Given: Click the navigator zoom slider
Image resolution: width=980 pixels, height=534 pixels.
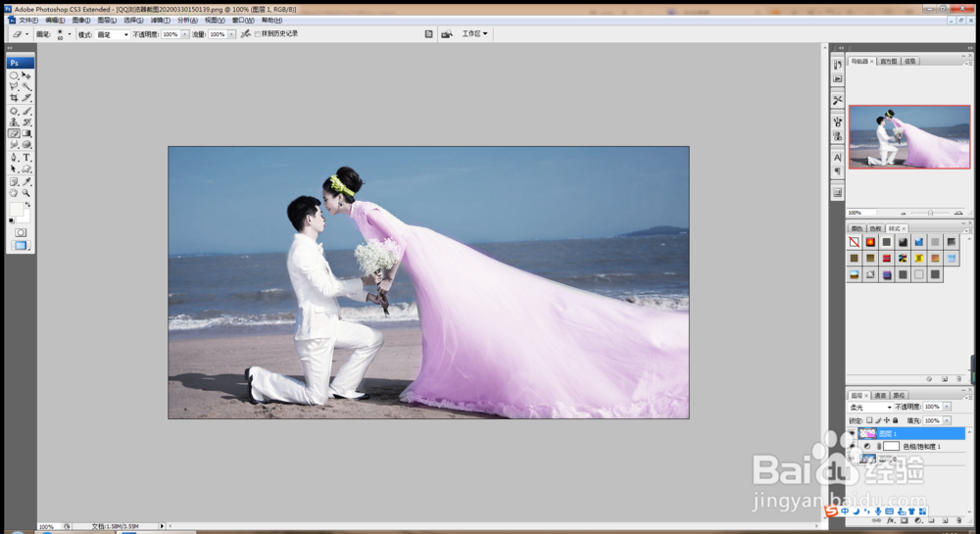Looking at the screenshot, I should pyautogui.click(x=931, y=213).
